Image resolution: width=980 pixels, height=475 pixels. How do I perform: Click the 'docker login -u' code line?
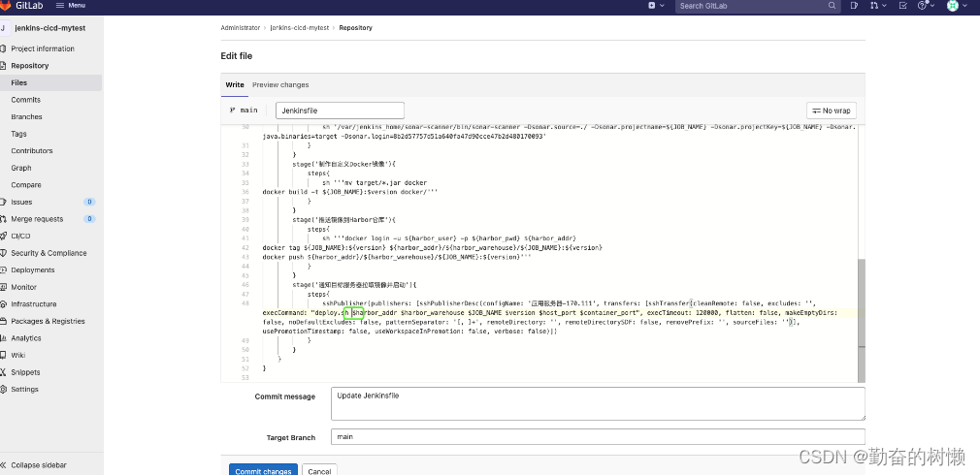point(448,238)
